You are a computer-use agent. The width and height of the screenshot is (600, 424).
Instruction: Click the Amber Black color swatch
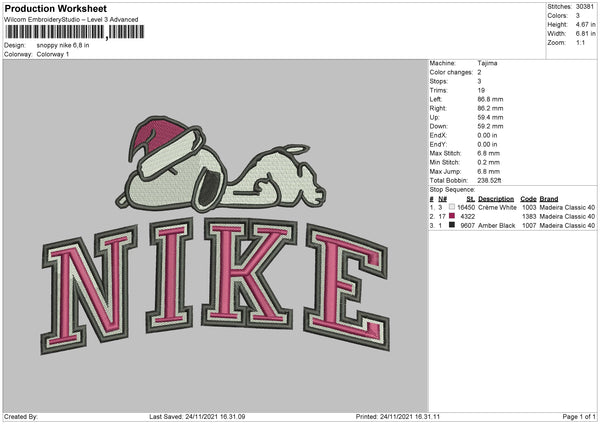[452, 225]
